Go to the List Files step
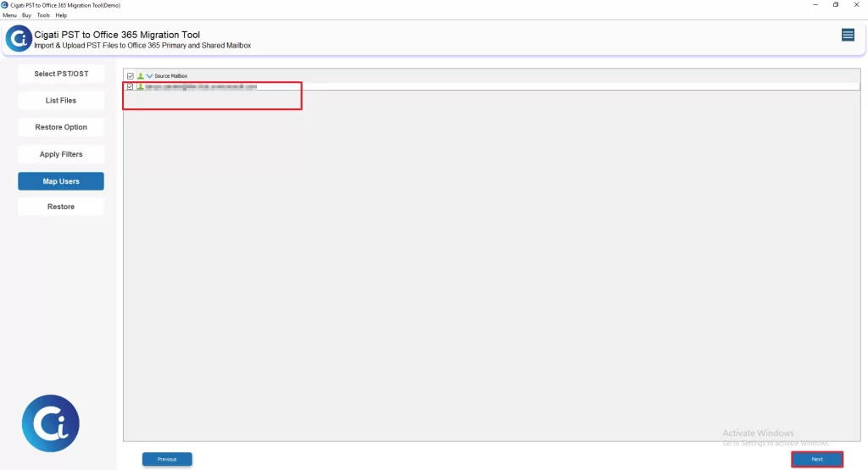Screen dimensions: 868x470 tap(61, 100)
